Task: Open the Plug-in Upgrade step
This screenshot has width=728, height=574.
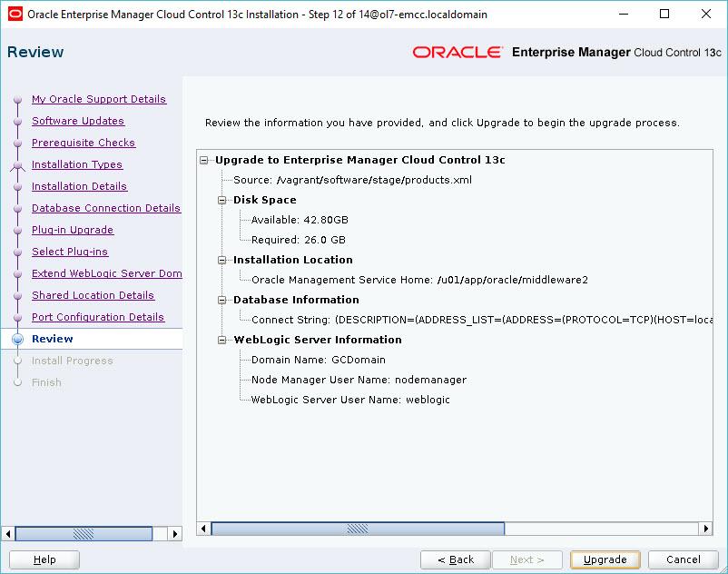Action: point(73,230)
